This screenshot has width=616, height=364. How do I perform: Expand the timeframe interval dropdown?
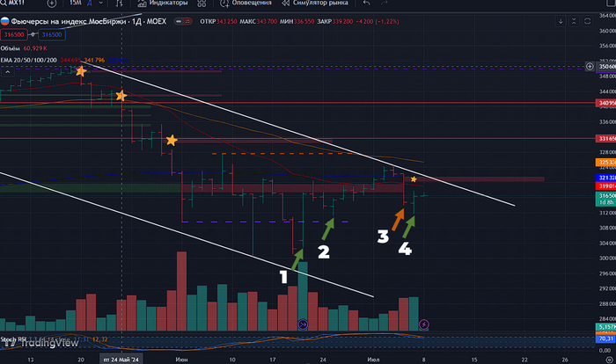click(101, 3)
